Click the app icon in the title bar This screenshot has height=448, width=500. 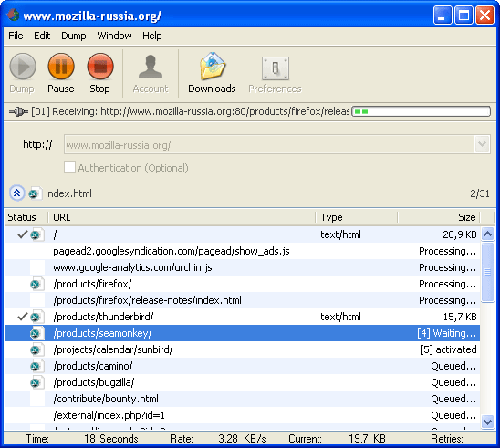click(x=13, y=15)
